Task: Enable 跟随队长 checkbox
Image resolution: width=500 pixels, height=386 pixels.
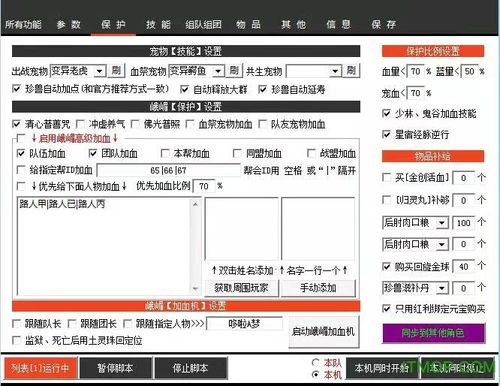Action: coord(16,323)
